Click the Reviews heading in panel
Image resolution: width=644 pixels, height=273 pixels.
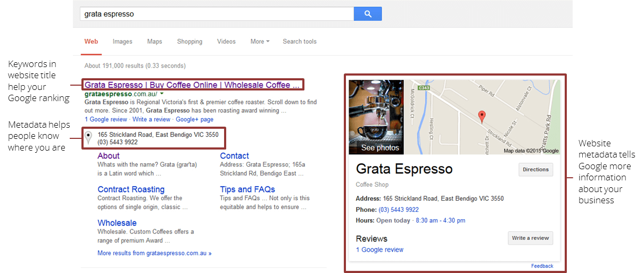pyautogui.click(x=371, y=238)
